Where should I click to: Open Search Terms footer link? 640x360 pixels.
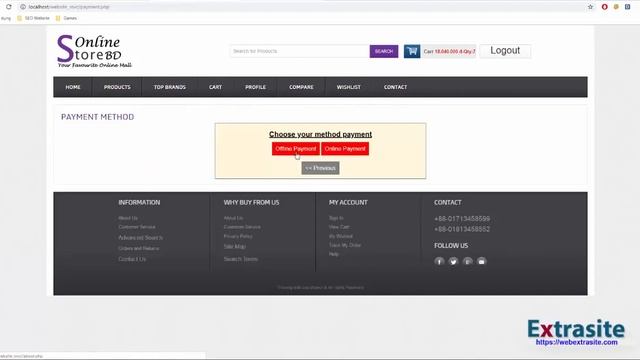click(241, 259)
